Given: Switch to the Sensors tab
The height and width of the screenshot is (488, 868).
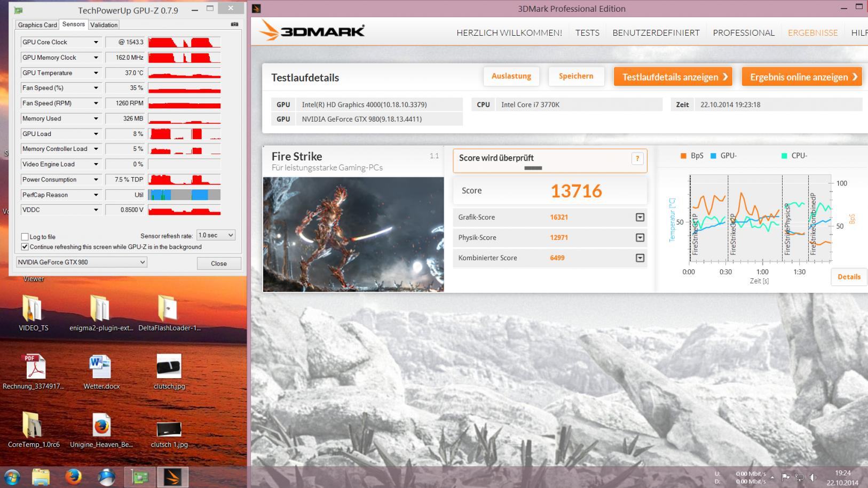Looking at the screenshot, I should click(73, 25).
